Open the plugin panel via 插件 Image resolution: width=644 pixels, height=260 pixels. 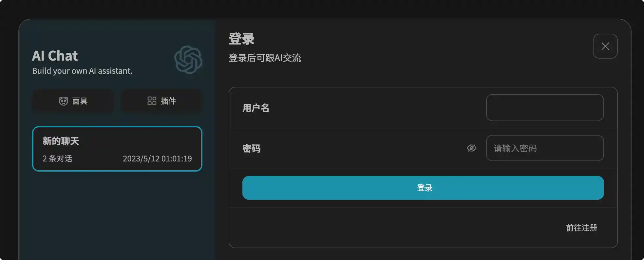click(x=161, y=101)
